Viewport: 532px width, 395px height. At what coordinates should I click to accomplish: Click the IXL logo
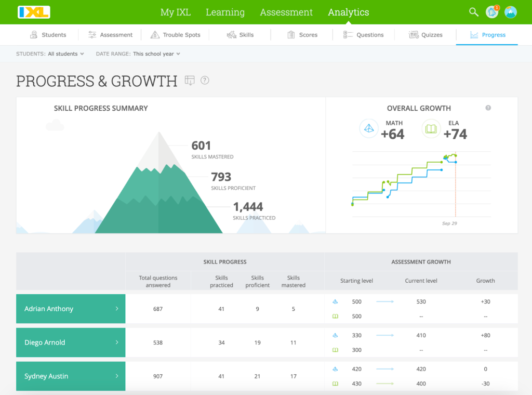pos(34,12)
